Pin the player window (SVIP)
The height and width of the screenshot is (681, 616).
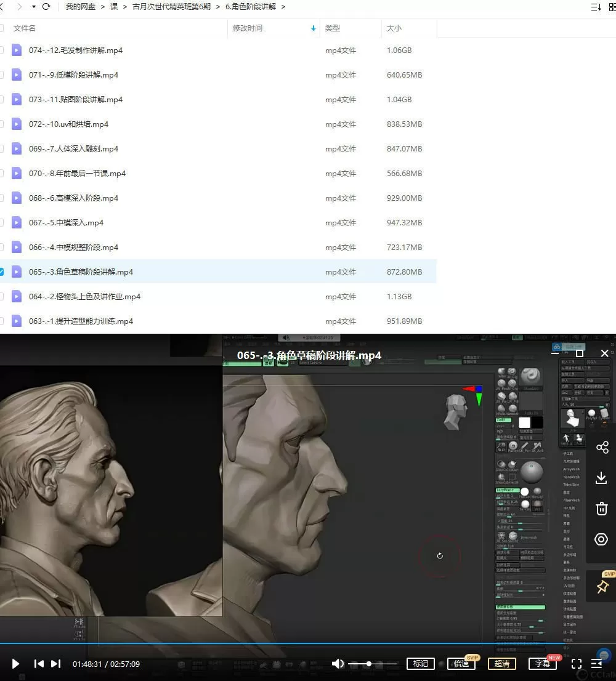[602, 587]
